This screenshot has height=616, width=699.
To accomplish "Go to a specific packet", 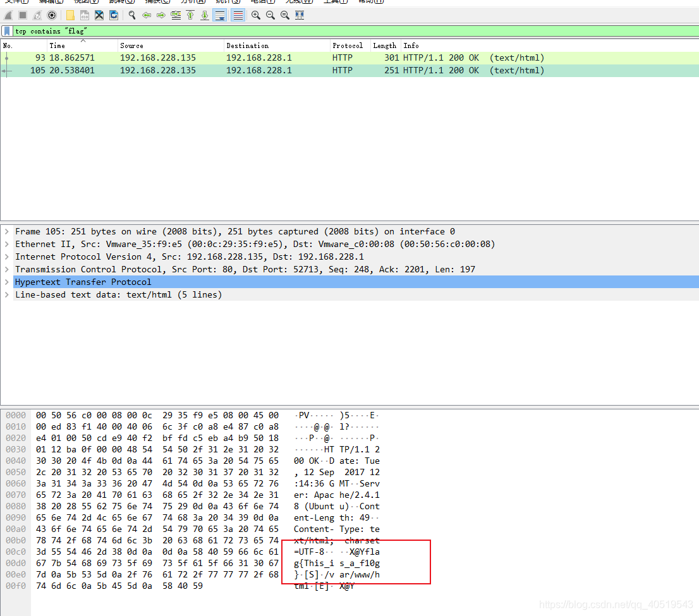I will click(176, 16).
